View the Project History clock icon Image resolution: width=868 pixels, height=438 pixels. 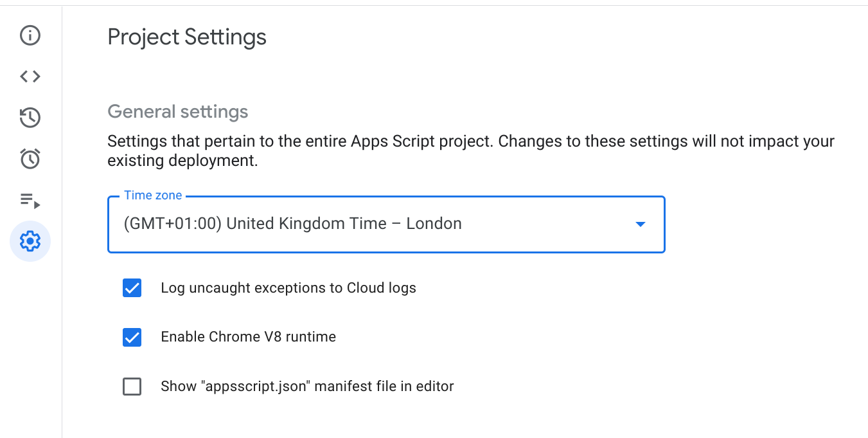point(30,118)
